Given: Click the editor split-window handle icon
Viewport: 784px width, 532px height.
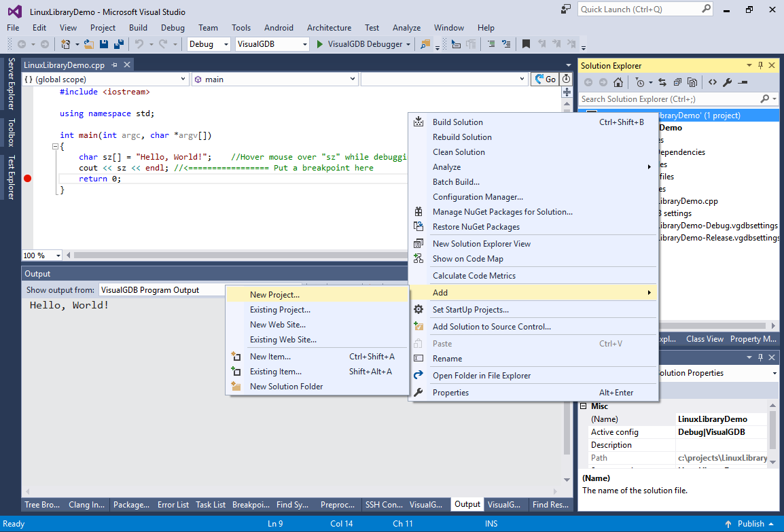Looking at the screenshot, I should 567,92.
